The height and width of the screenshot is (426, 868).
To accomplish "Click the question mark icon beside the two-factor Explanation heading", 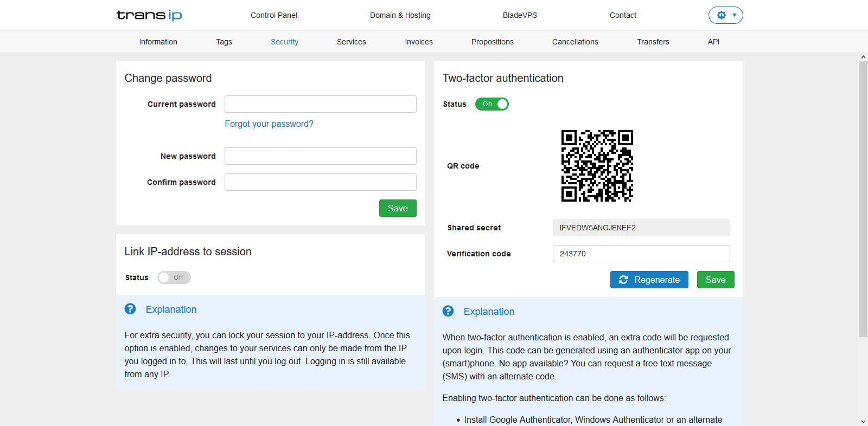I will click(448, 311).
